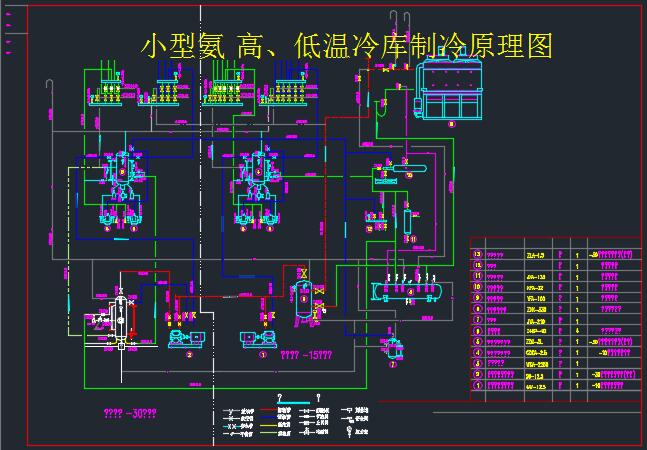Click the blue line sample in the legend

(267, 418)
